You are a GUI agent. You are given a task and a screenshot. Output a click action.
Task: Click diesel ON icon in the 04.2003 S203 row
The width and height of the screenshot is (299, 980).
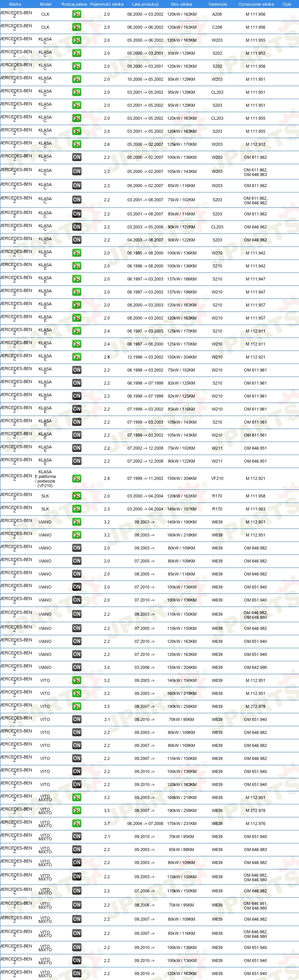76,240
